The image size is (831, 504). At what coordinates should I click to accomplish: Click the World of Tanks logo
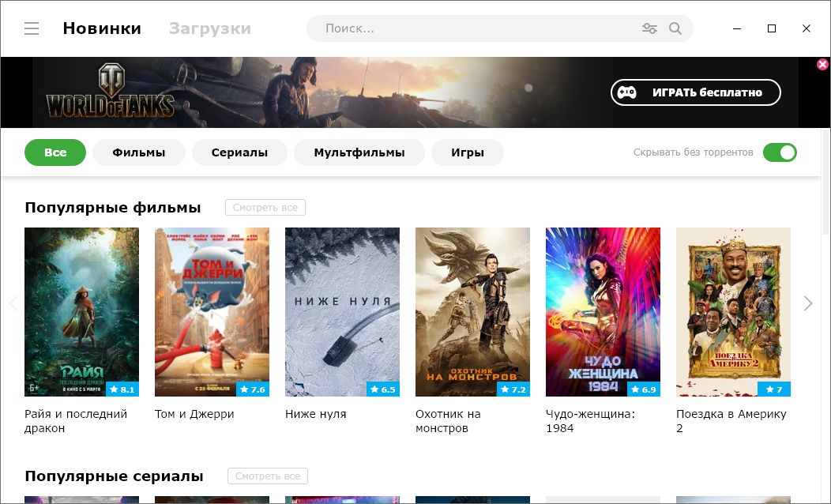(x=111, y=91)
